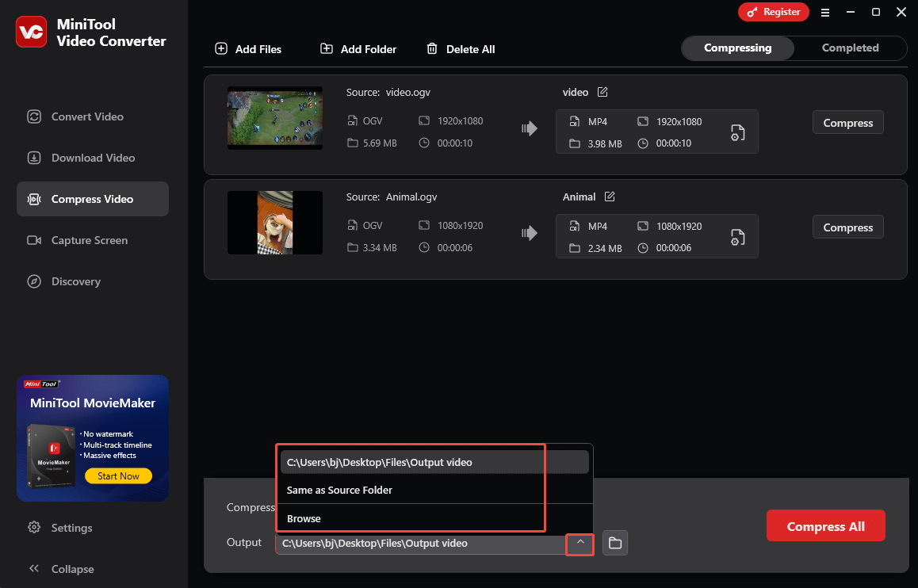Collapse the output folder dropdown arrow

pyautogui.click(x=579, y=544)
